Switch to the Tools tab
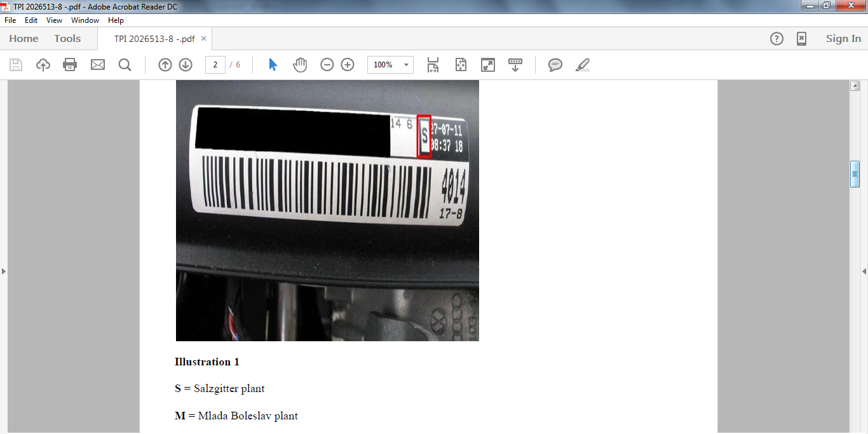 [67, 39]
